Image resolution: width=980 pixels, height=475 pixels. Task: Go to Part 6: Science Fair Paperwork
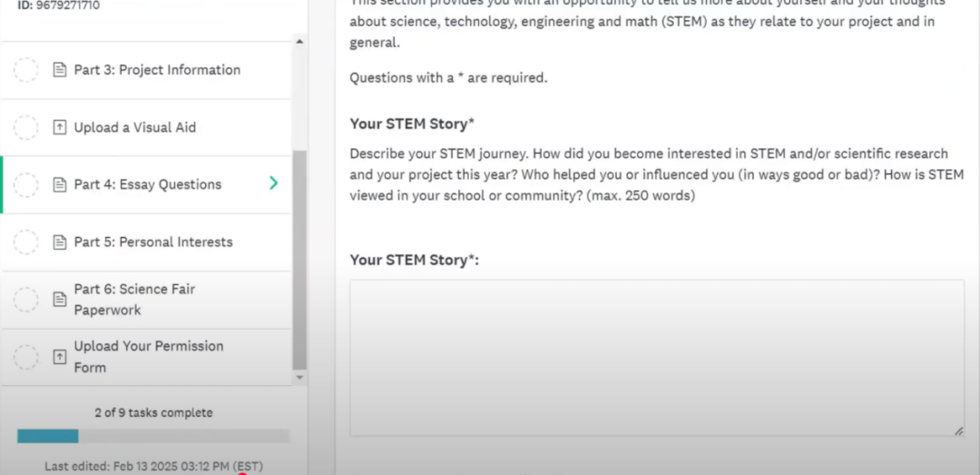coord(145,300)
